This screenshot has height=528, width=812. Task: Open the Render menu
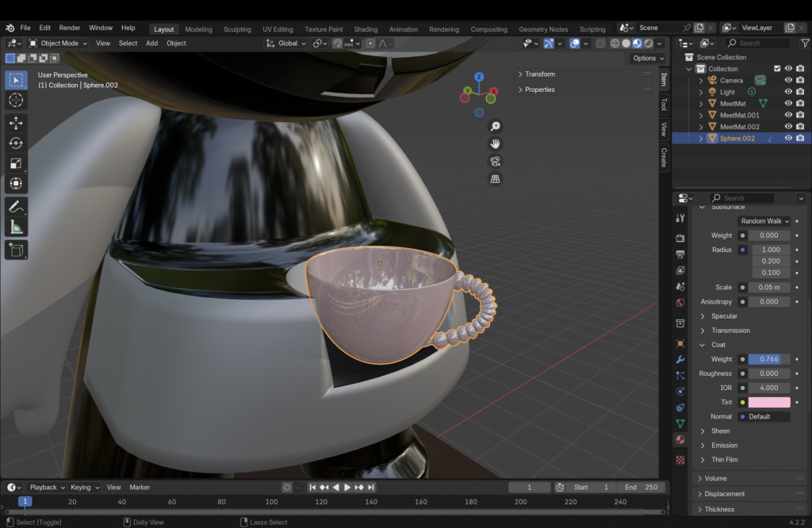[x=70, y=28]
